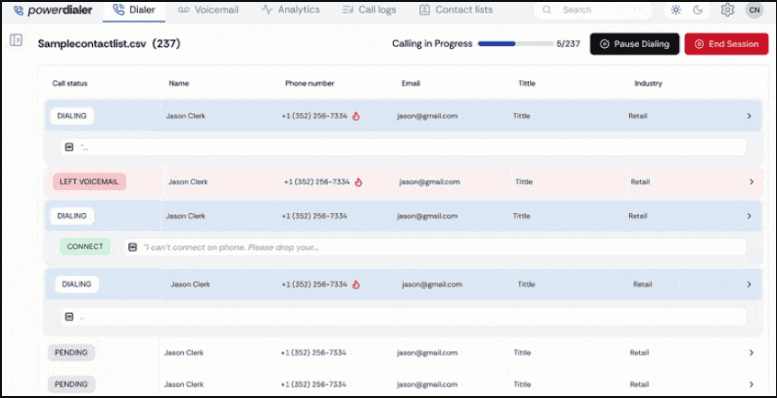Open the Dialer tab
This screenshot has height=398, width=777.
tap(134, 10)
